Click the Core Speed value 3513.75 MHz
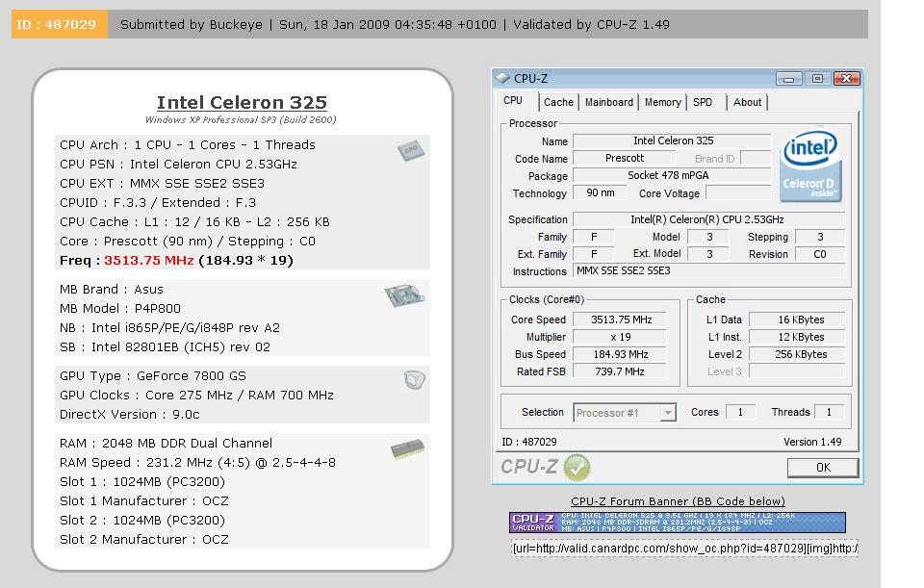This screenshot has height=588, width=924. click(620, 320)
